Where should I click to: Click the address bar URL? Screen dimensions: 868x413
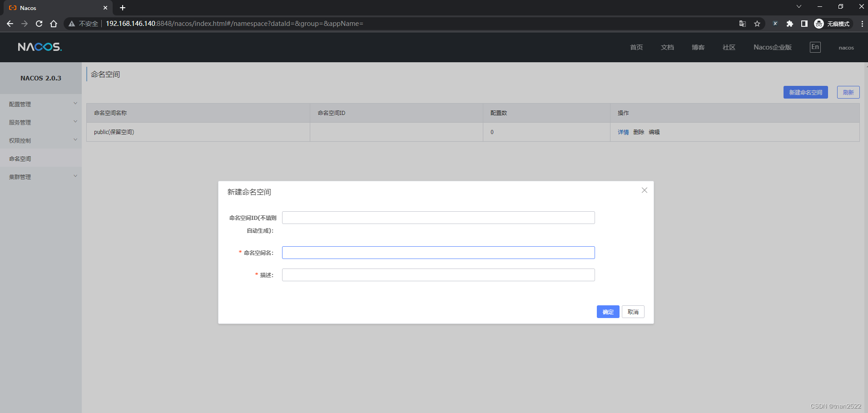234,24
